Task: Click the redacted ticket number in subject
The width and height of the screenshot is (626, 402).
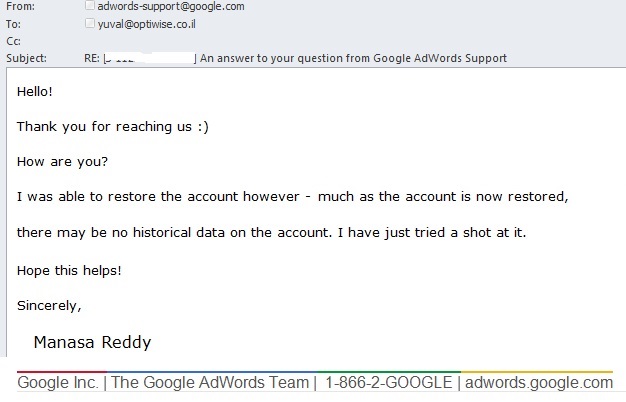Action: coord(150,58)
